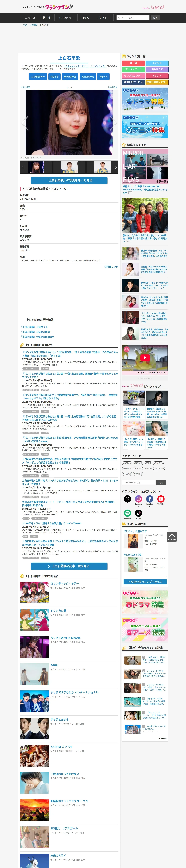Image resolution: width=186 pixels, height=868 pixels.
Task: Open the 海外ドラマ genre button
Action: (x=157, y=69)
